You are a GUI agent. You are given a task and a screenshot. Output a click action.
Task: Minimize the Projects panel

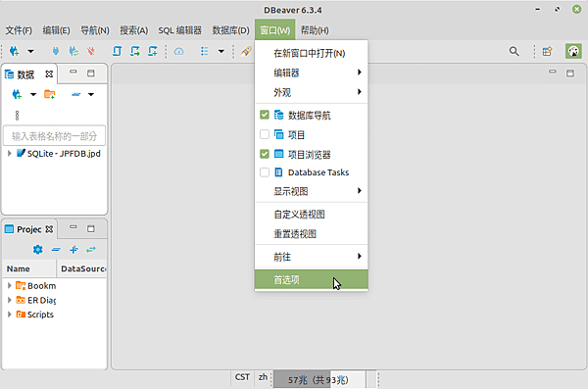73,227
